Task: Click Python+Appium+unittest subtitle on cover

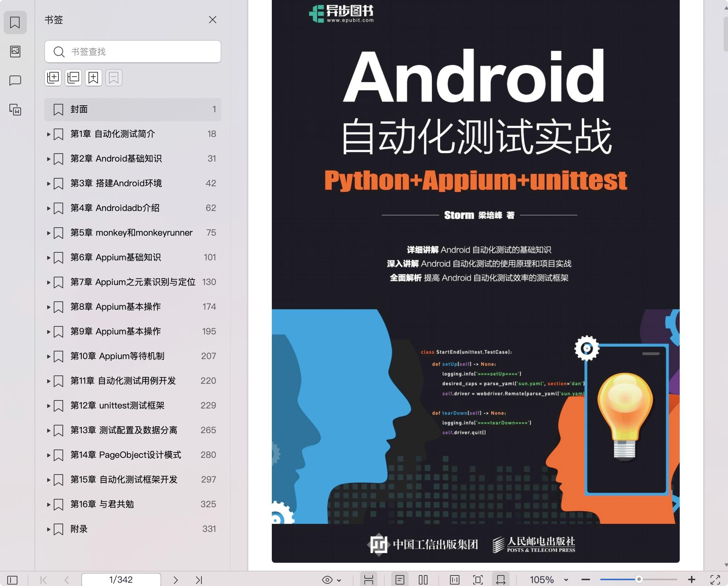Action: 476,180
